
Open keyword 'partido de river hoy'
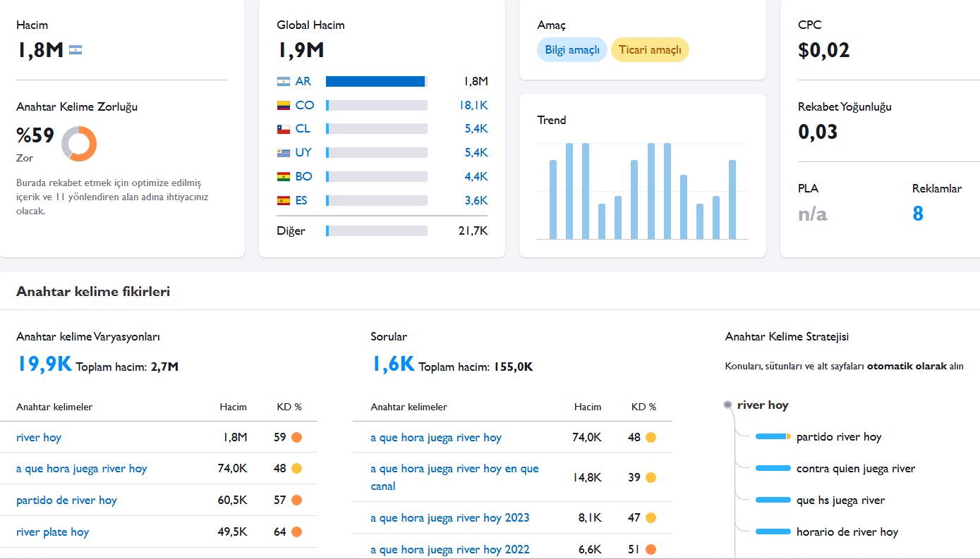click(x=66, y=500)
